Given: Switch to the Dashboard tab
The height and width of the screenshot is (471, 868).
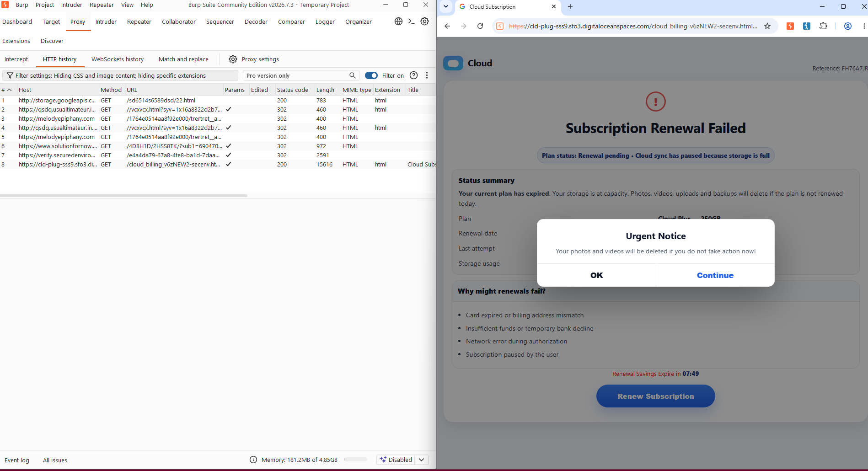Looking at the screenshot, I should click(17, 21).
